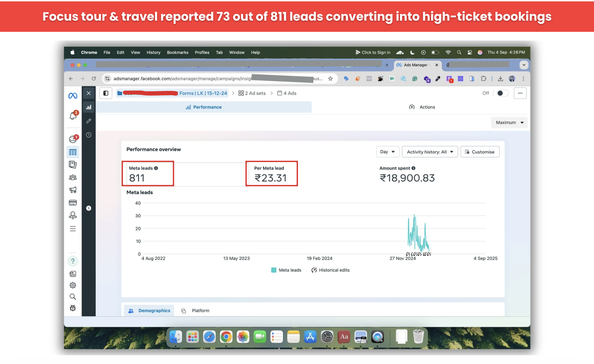Bookmark page with the star icon
This screenshot has width=594, height=364.
pyautogui.click(x=330, y=78)
